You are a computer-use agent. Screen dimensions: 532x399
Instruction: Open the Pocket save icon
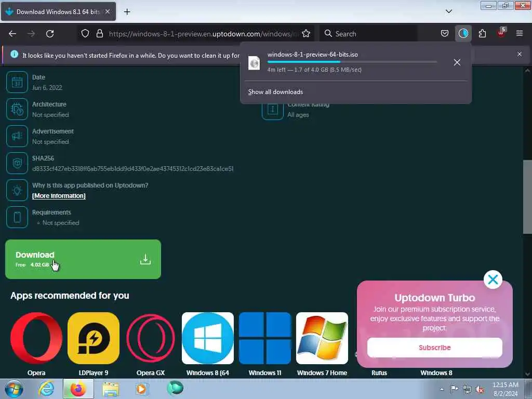pyautogui.click(x=445, y=33)
